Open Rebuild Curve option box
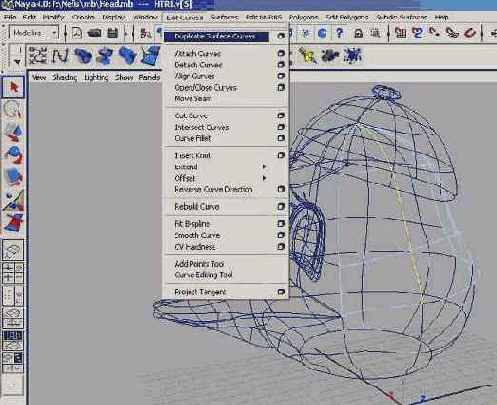Viewport: 497px width, 405px height. point(281,206)
